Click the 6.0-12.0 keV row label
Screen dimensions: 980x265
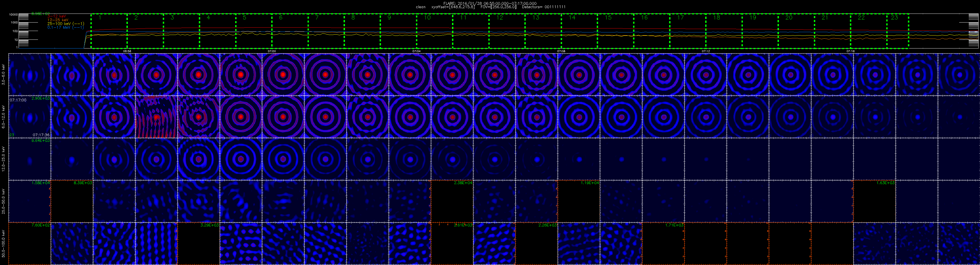tap(4, 116)
